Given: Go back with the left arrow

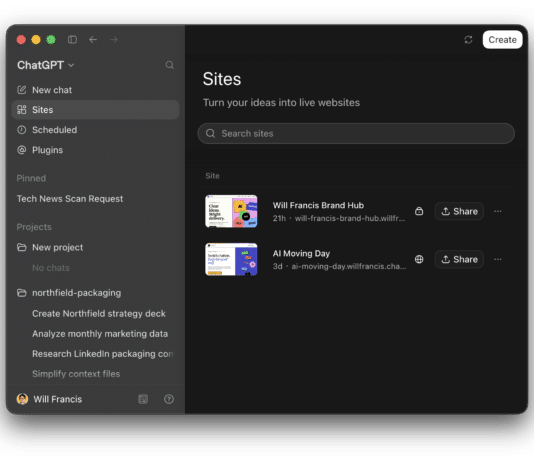Looking at the screenshot, I should click(x=93, y=40).
